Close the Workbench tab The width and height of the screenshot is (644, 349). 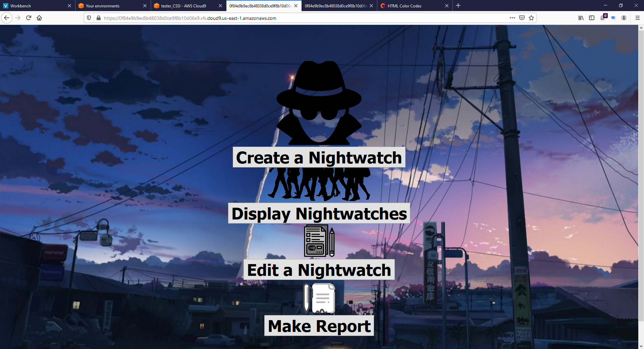tap(69, 6)
